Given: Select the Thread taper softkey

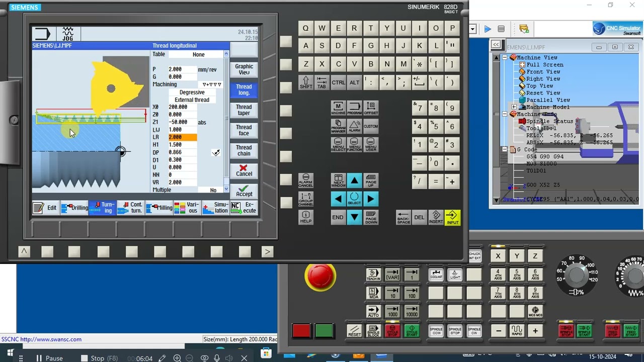Looking at the screenshot, I should pos(244,110).
